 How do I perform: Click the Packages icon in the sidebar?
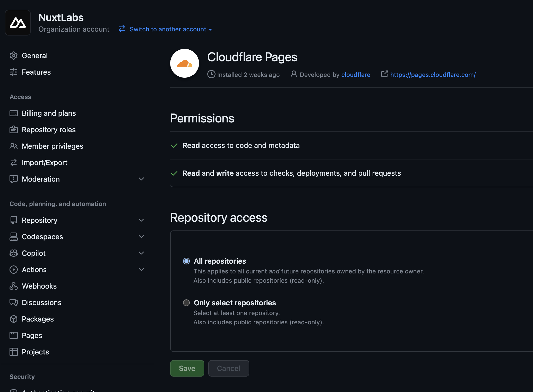(x=14, y=319)
